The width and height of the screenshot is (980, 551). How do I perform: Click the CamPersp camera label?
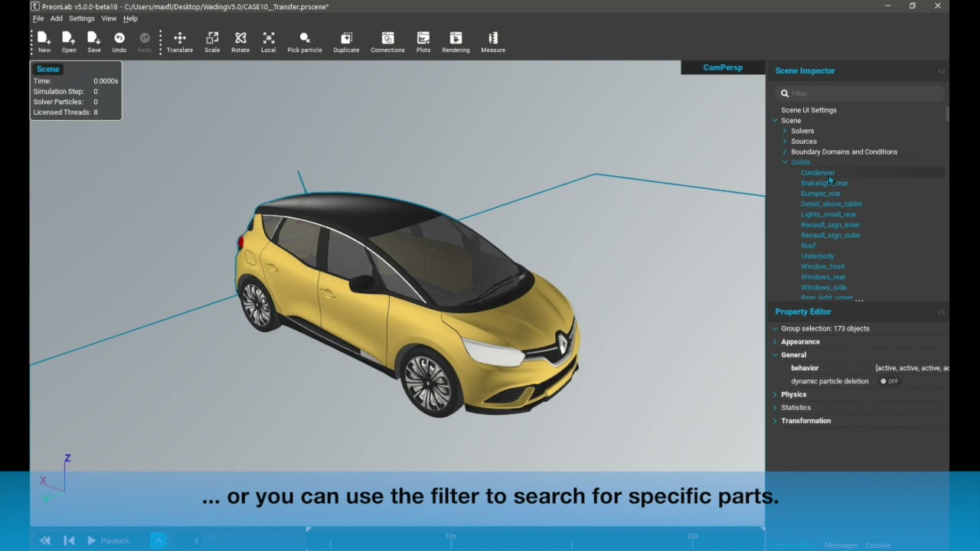click(x=723, y=67)
